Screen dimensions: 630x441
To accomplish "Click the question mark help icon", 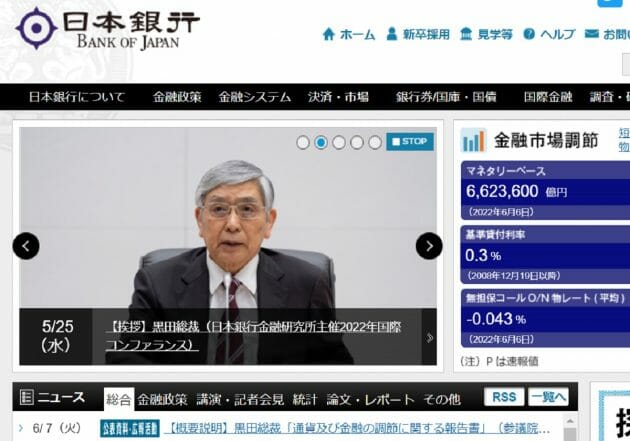I will pos(529,35).
